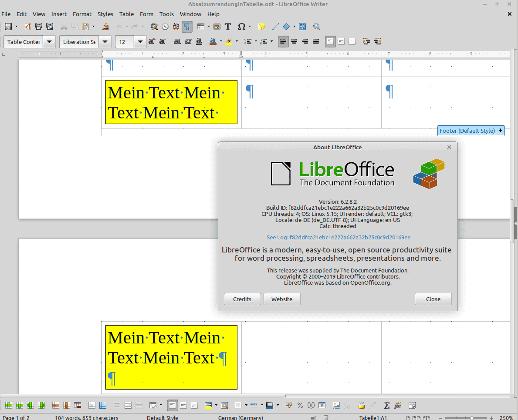Print the document directly
The width and height of the screenshot is (518, 420).
pyautogui.click(x=39, y=27)
